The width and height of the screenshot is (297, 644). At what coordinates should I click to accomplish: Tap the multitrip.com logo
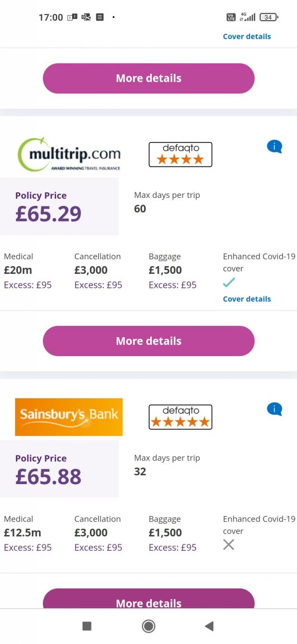coord(69,154)
